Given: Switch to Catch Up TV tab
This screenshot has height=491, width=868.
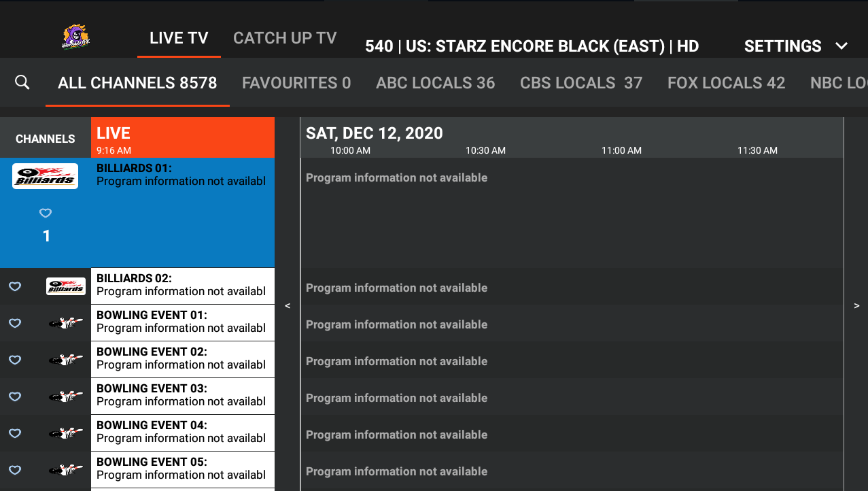Looking at the screenshot, I should coord(285,38).
